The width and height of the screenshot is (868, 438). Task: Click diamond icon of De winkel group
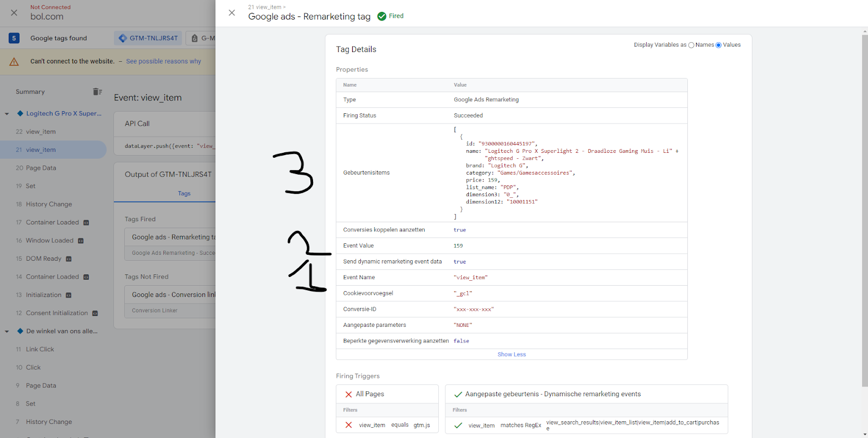pyautogui.click(x=20, y=331)
